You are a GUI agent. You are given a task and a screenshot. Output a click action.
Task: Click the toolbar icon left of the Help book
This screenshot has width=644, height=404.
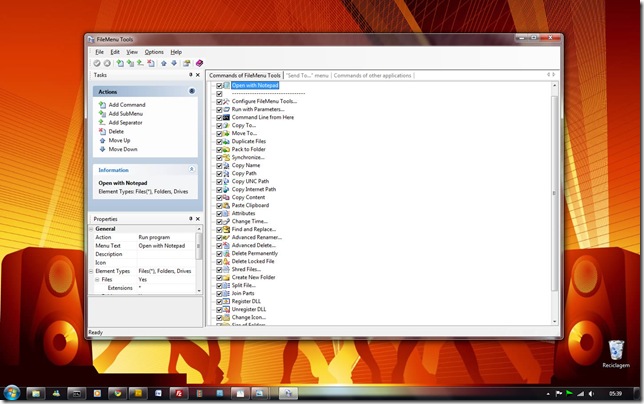(x=187, y=63)
